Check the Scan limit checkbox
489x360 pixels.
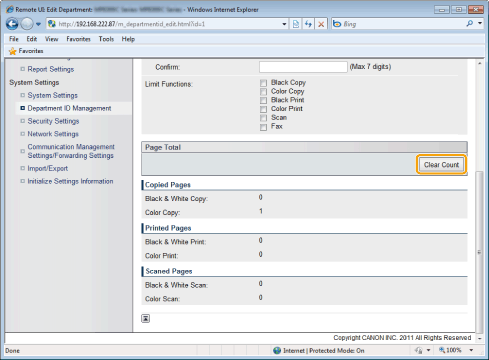click(x=263, y=118)
